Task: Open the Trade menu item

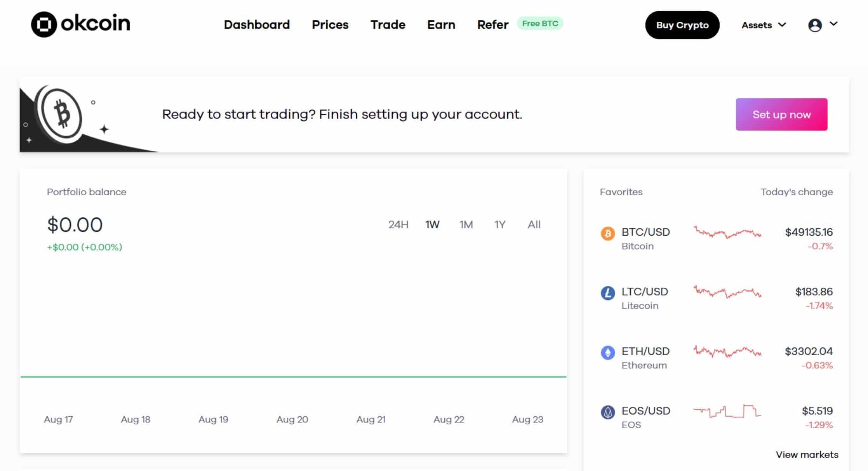Action: coord(388,25)
